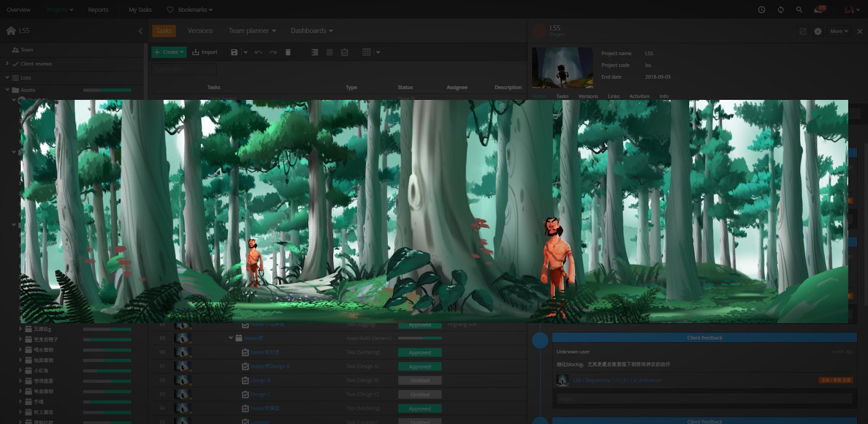Open the Projects dropdown menu
868x424 pixels.
(60, 10)
